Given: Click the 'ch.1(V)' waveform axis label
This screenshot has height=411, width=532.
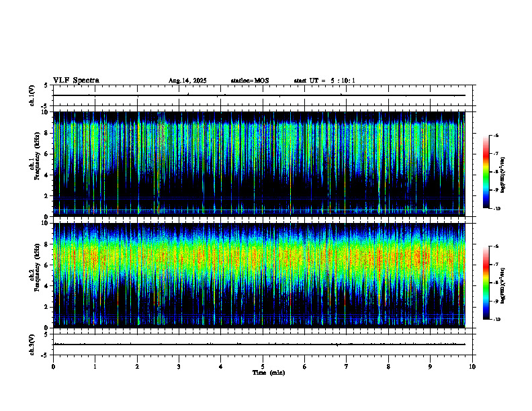Looking at the screenshot, I should click(32, 95).
